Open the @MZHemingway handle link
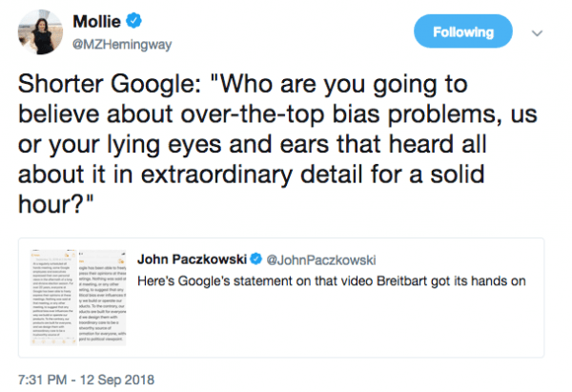Image resolution: width=572 pixels, height=392 pixels. (119, 43)
